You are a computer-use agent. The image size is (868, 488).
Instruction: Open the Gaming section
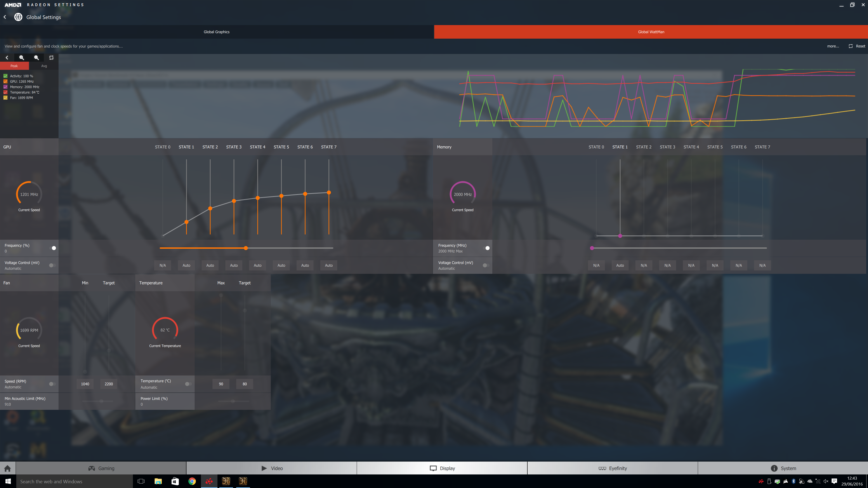101,469
